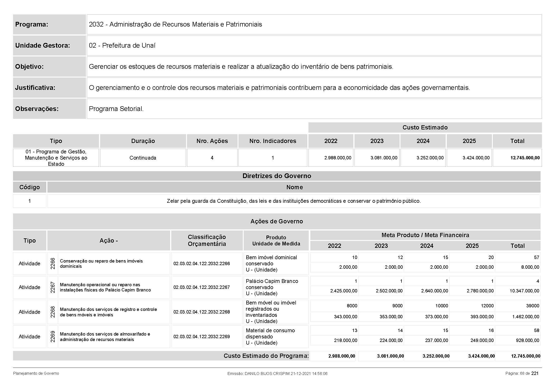Click the Diretrizes do Governo section header
The height and width of the screenshot is (392, 555).
(277, 176)
